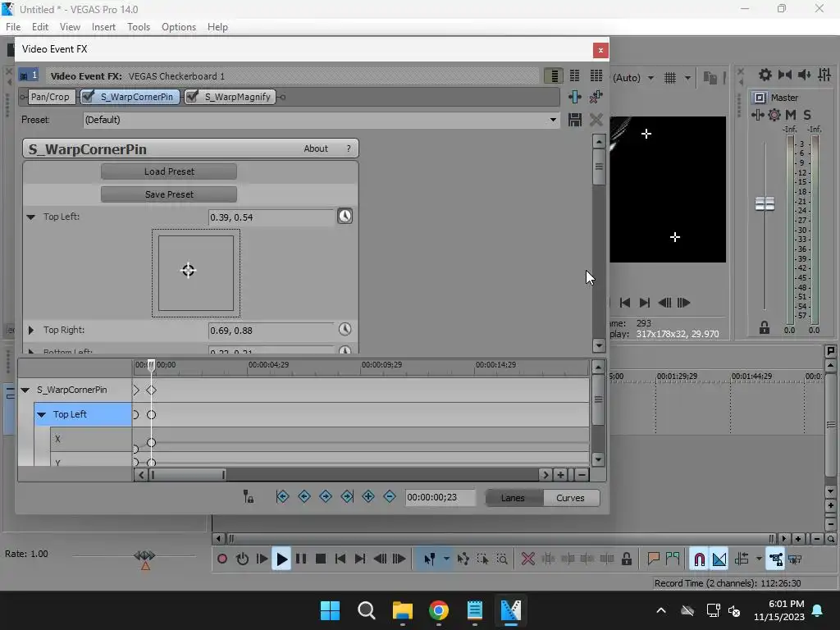Image resolution: width=840 pixels, height=630 pixels.
Task: Select the Zoom Edit tool
Action: click(502, 559)
